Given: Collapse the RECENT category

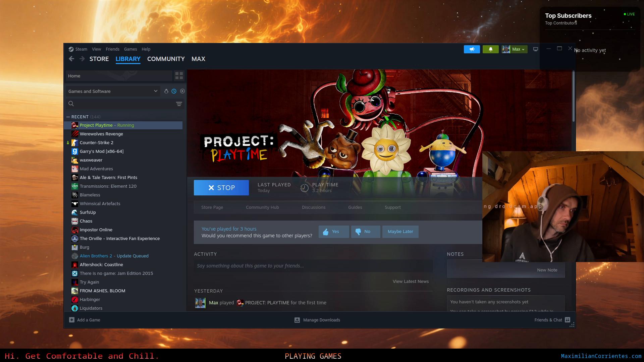Looking at the screenshot, I should (68, 117).
